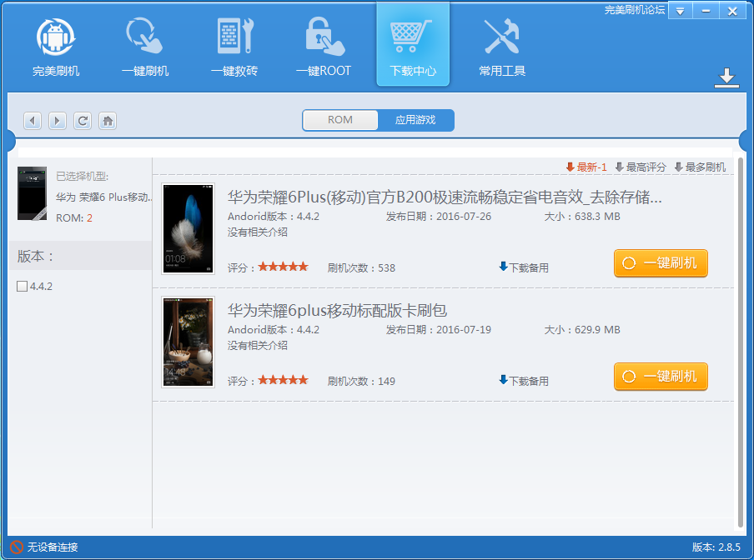Viewport: 754px width, 560px height.
Task: Open the 一键救砖 brick rescue tool
Action: tap(234, 42)
